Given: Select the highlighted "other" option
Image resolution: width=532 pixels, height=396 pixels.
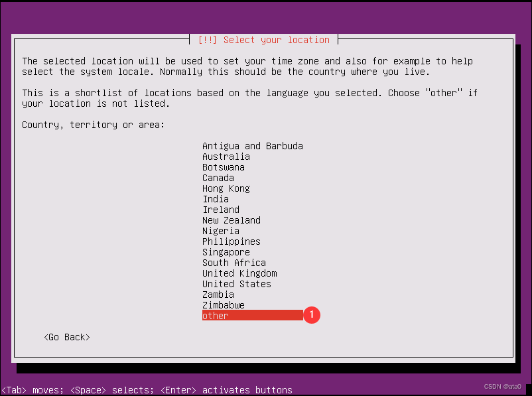Looking at the screenshot, I should 253,315.
